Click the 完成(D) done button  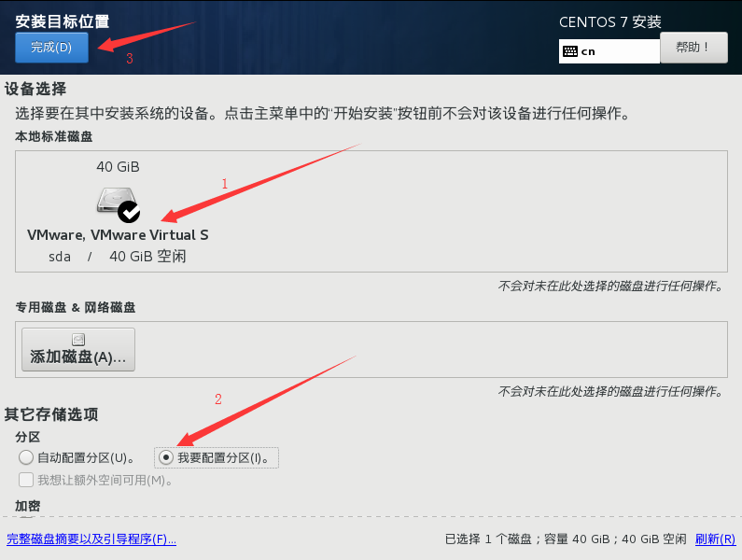(51, 48)
